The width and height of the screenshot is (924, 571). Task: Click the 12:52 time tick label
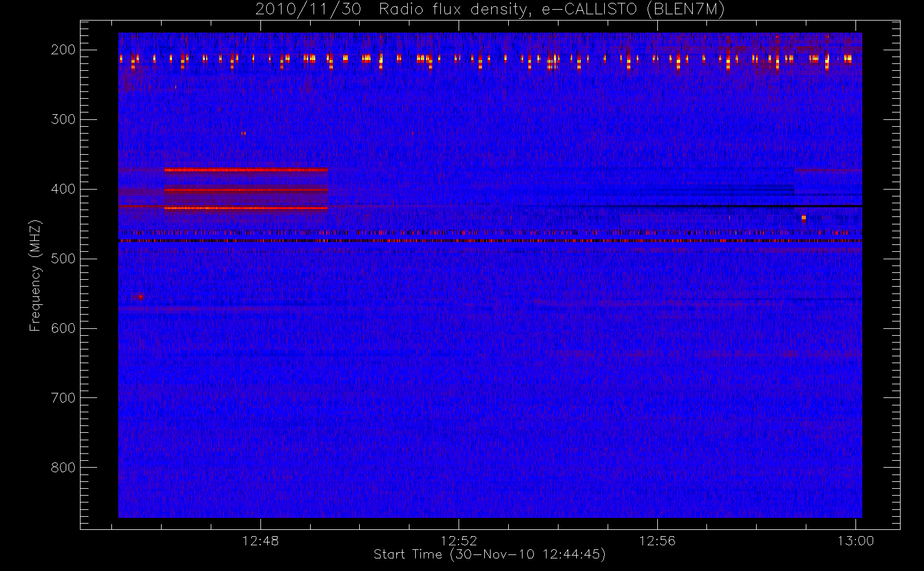point(459,541)
